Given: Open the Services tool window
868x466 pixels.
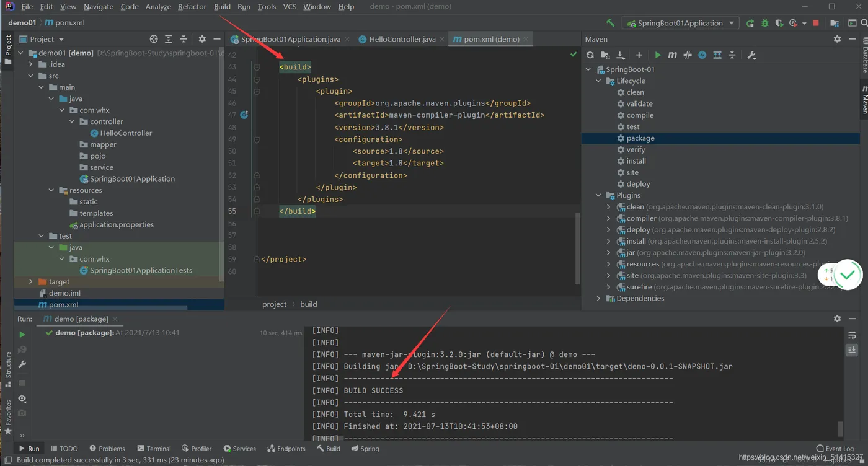Looking at the screenshot, I should coord(239,449).
